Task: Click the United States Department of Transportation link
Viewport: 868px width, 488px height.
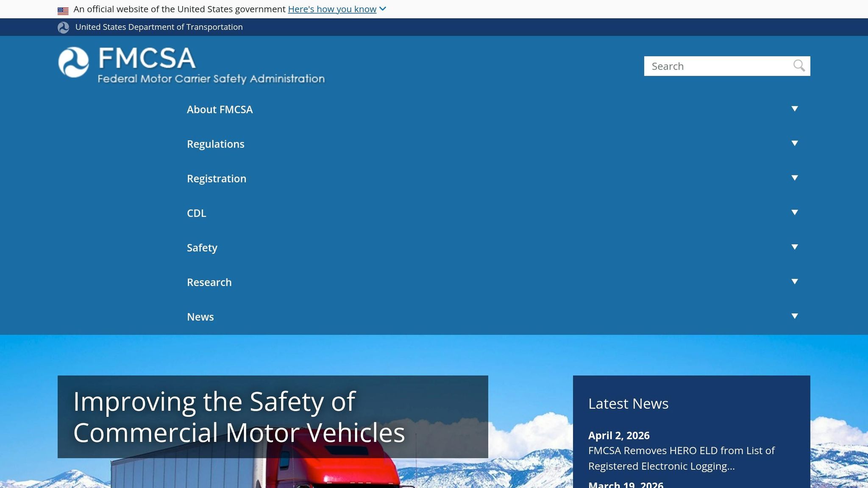Action: tap(159, 27)
